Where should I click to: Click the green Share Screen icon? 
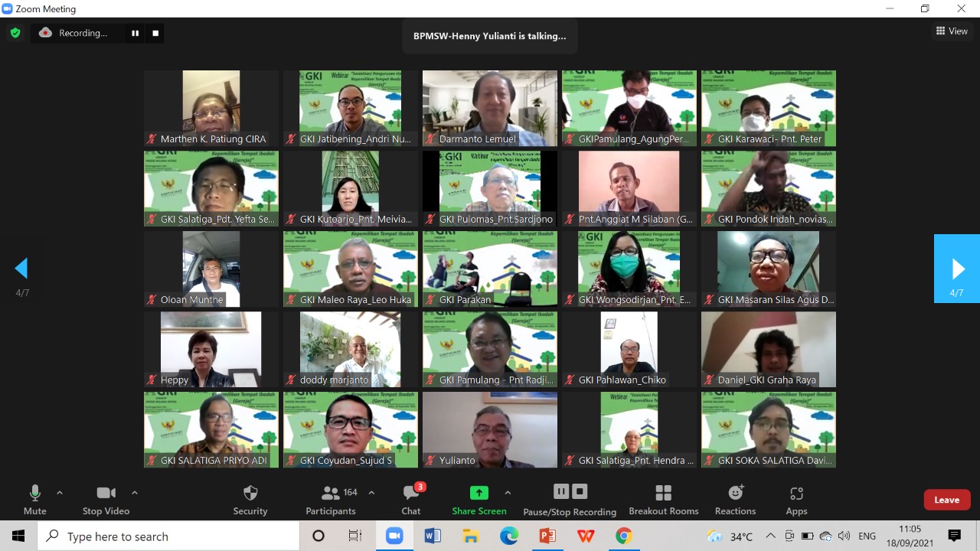click(x=479, y=493)
